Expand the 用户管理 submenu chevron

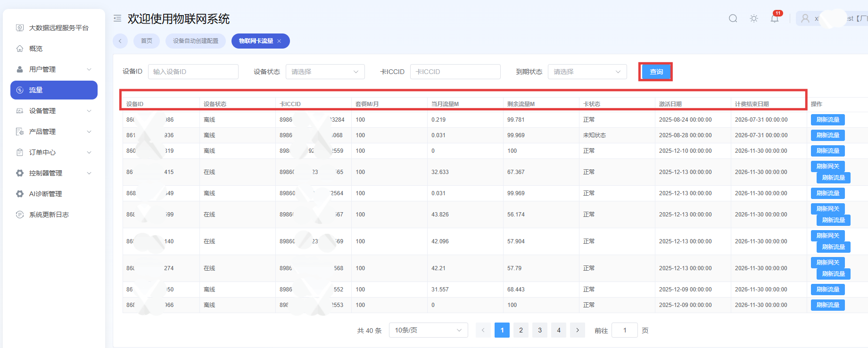coord(89,69)
